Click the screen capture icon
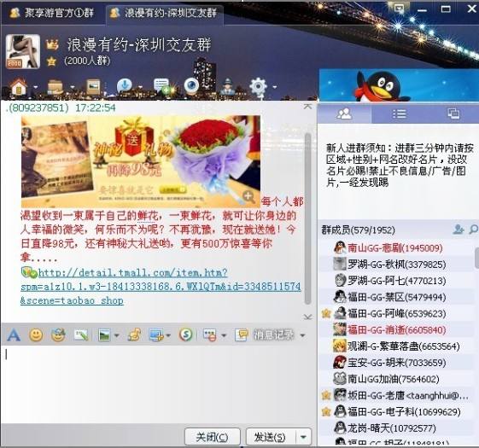 click(x=156, y=335)
